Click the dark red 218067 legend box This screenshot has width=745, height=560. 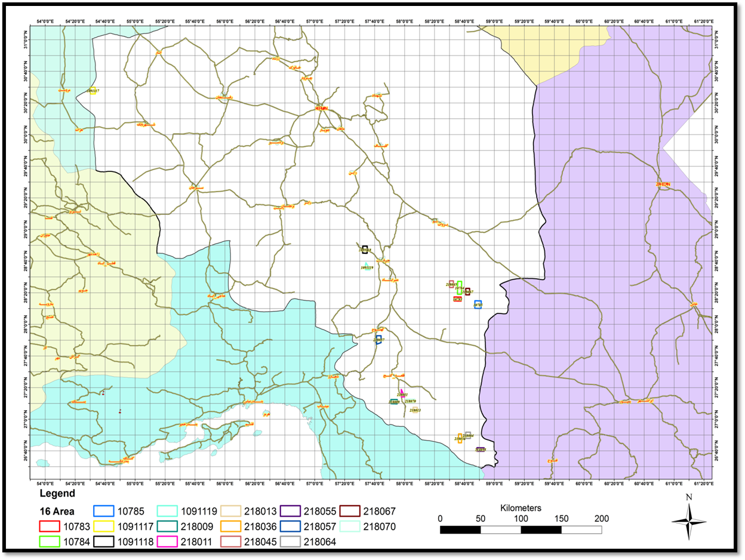[349, 511]
